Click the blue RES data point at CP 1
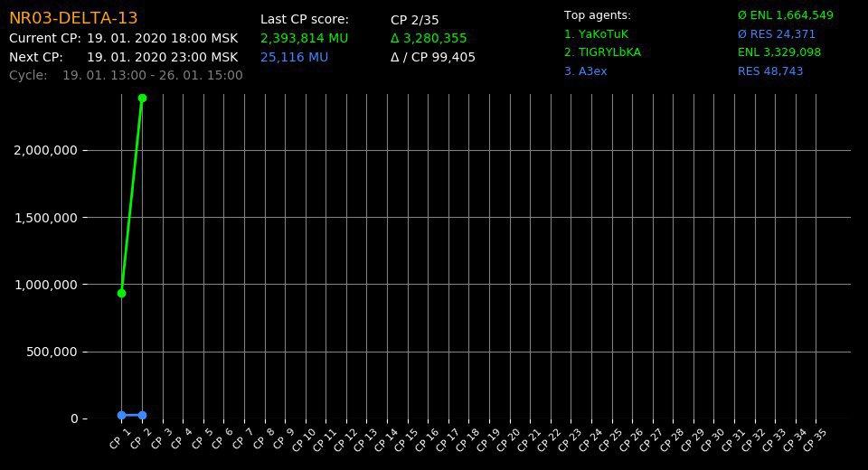The width and height of the screenshot is (868, 470). coord(122,415)
